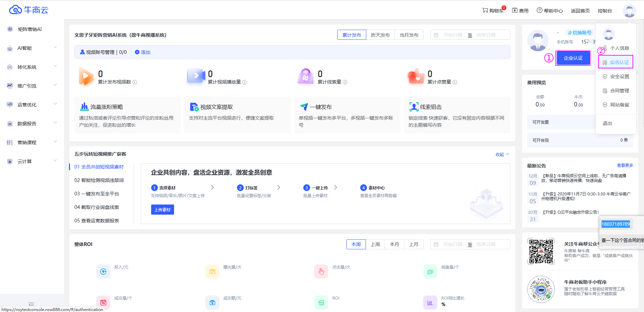Click the 线索狙击 target icon
Screen dimensions: 644x312
pos(414,107)
